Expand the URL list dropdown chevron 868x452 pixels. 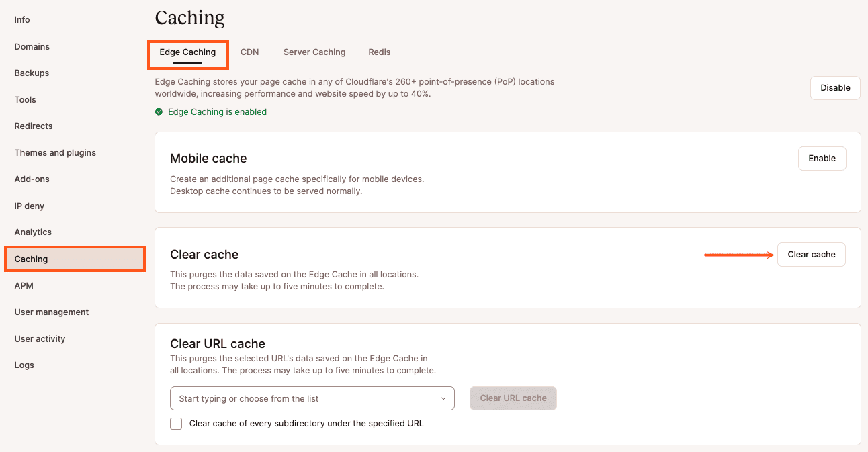point(443,399)
